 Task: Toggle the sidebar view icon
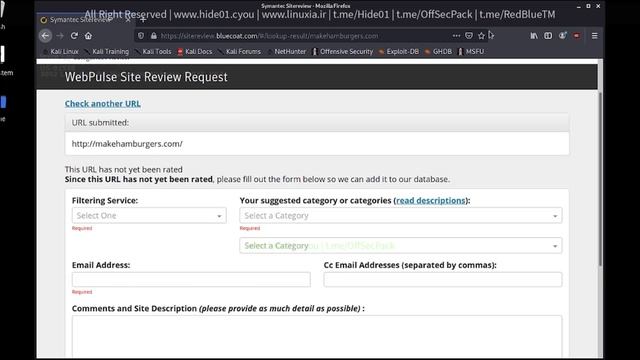tap(548, 36)
